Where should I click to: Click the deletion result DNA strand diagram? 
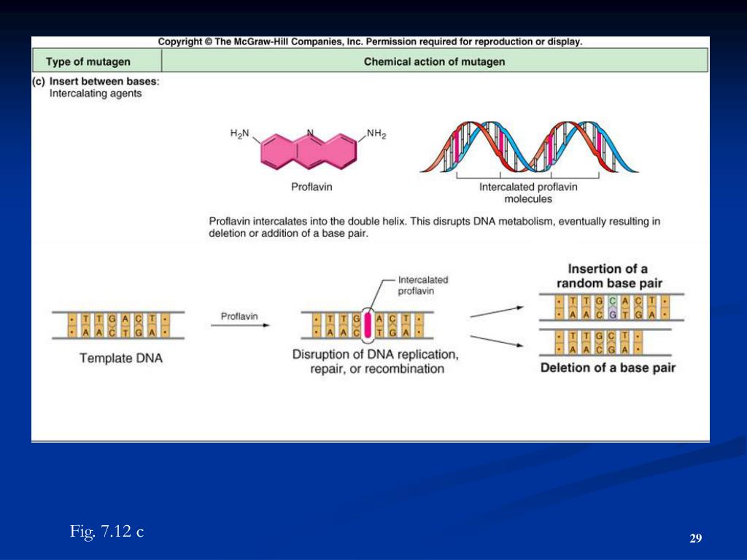click(x=605, y=343)
